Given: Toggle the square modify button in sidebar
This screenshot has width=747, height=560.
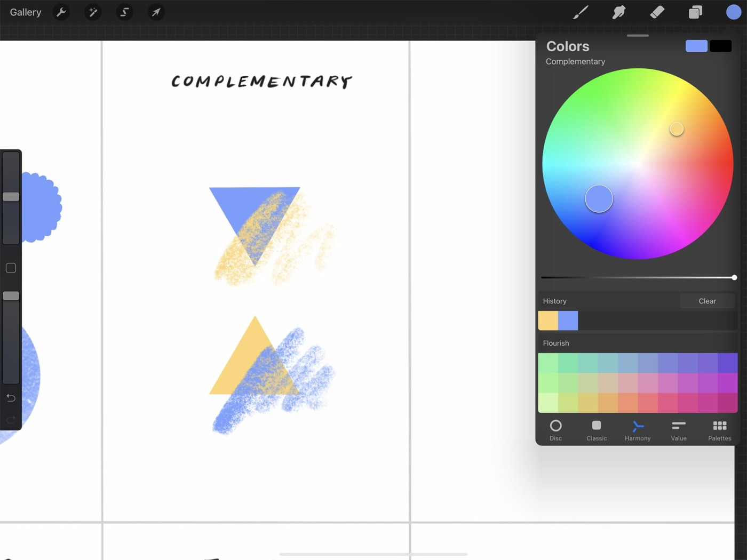Looking at the screenshot, I should tap(11, 268).
